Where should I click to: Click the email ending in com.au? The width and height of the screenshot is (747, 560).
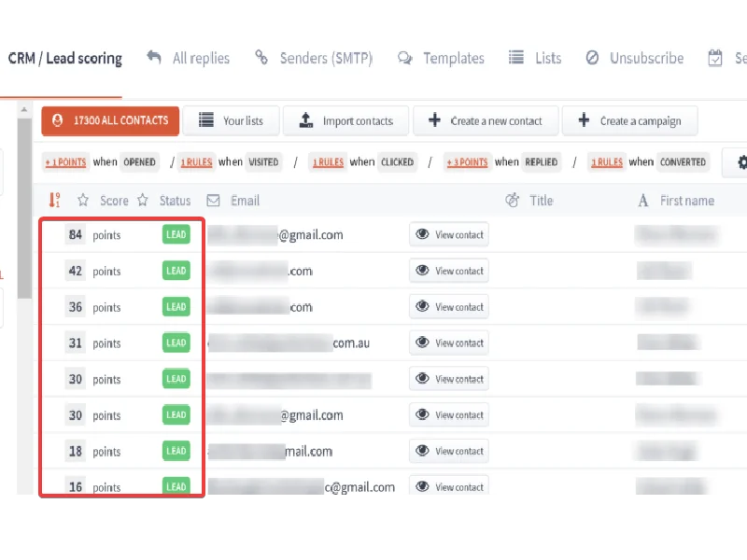(x=289, y=343)
